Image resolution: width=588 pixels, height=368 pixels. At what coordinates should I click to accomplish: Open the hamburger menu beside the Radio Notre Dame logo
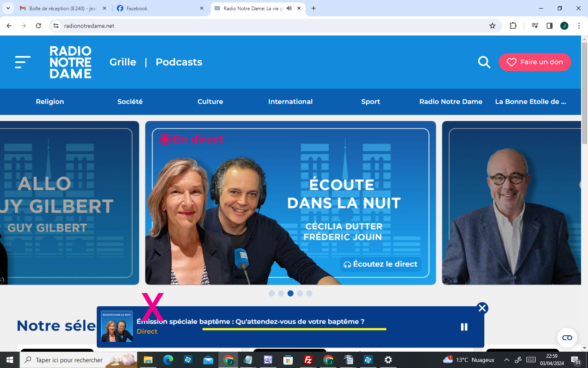(23, 62)
